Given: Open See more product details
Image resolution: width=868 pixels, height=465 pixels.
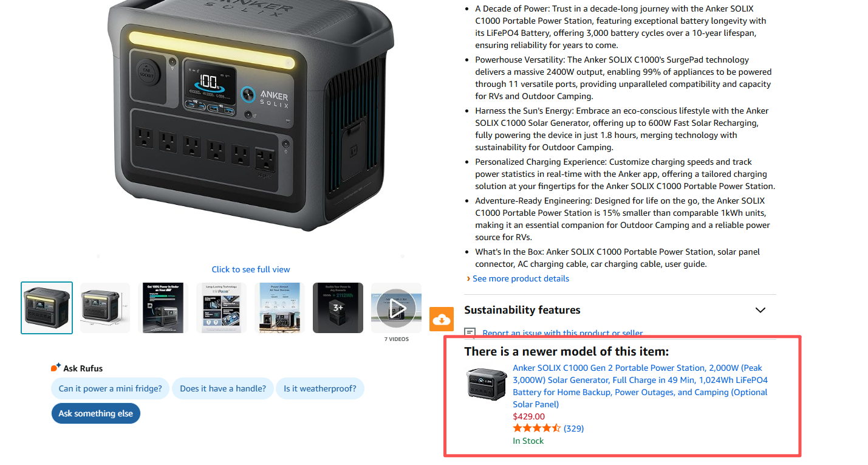Looking at the screenshot, I should coord(521,278).
